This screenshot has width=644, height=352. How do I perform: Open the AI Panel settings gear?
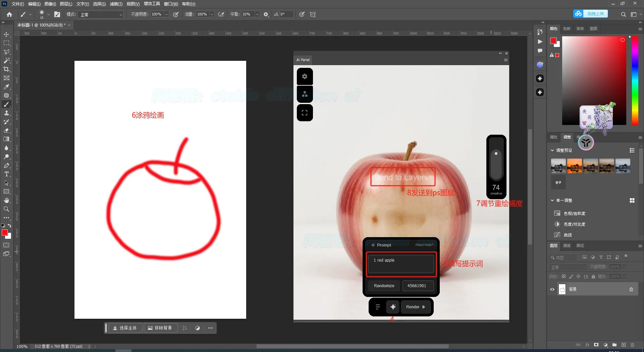coord(305,76)
